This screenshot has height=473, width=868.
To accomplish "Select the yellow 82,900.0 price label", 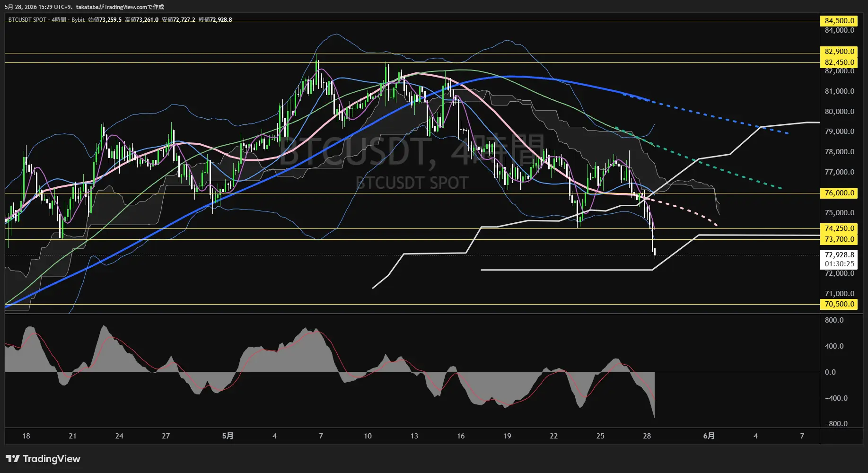I will click(840, 52).
